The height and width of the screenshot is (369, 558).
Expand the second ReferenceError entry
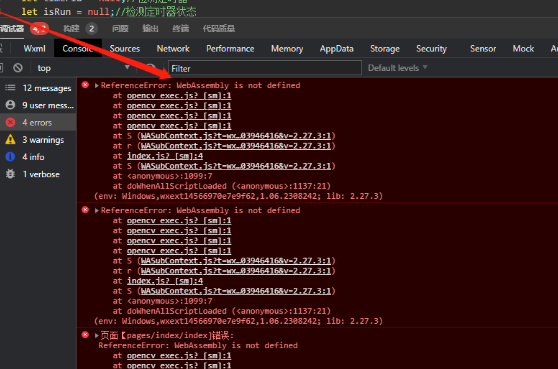(96, 210)
